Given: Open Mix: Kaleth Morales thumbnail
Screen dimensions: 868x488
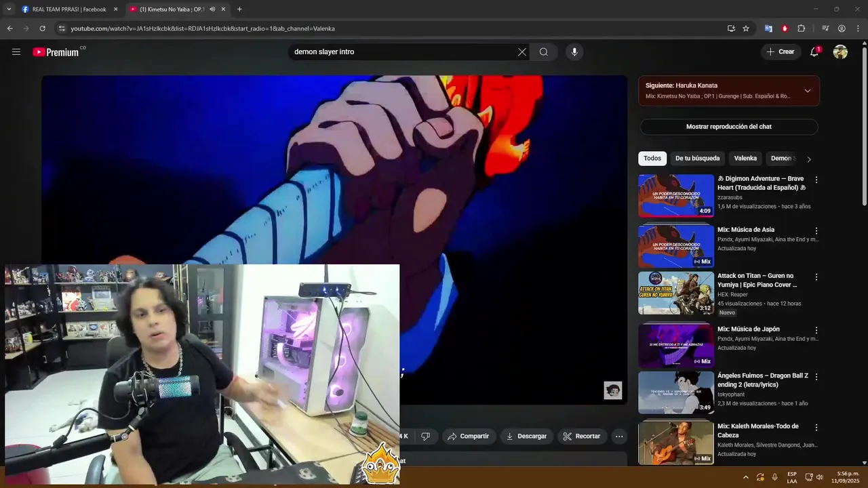Looking at the screenshot, I should click(676, 443).
